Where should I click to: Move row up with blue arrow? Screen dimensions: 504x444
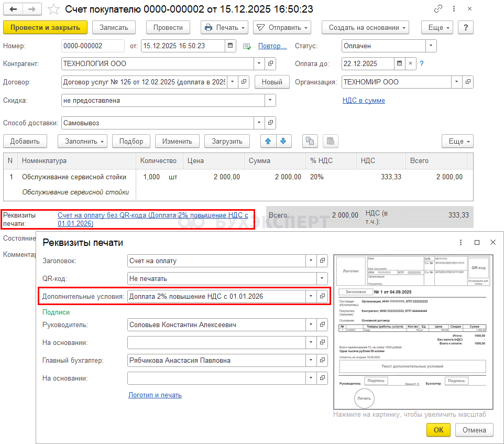pyautogui.click(x=268, y=141)
